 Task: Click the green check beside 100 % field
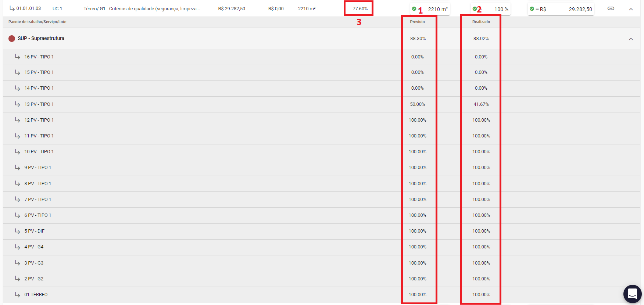475,9
